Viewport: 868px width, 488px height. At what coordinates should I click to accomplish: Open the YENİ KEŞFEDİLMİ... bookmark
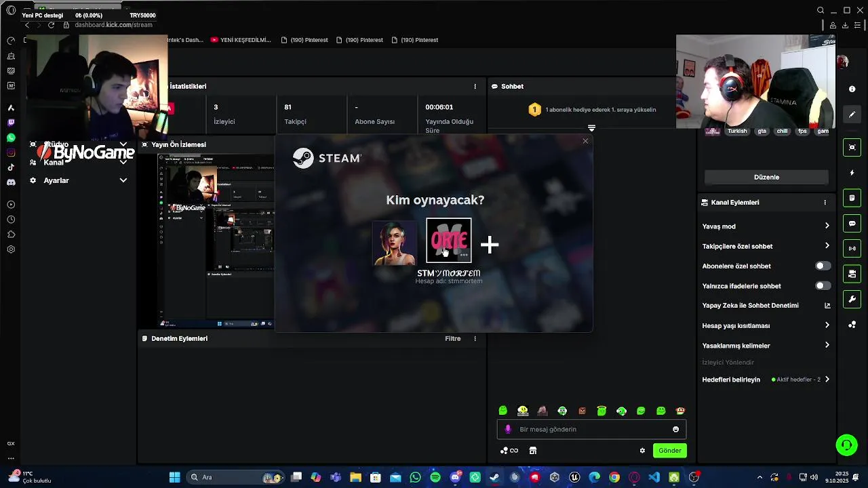pos(241,40)
